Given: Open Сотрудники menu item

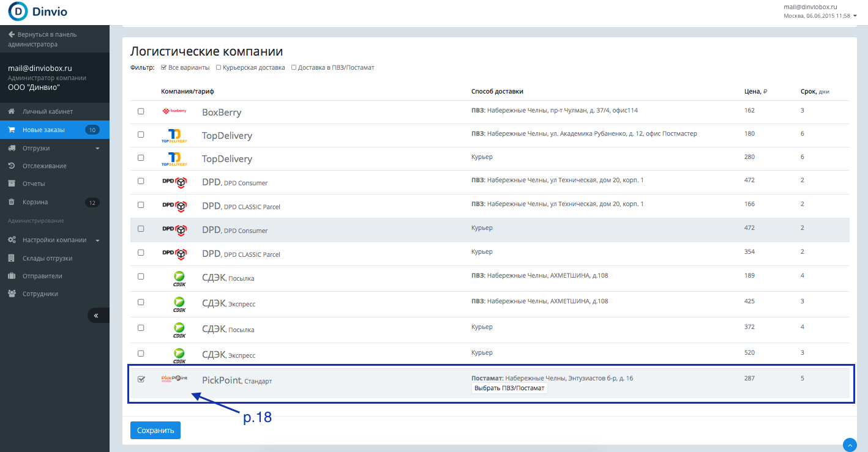Looking at the screenshot, I should (x=54, y=294).
